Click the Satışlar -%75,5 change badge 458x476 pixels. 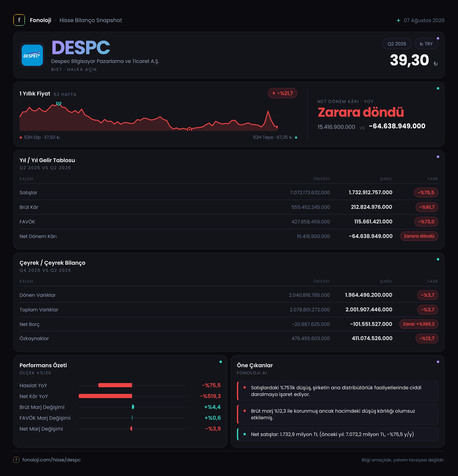pyautogui.click(x=426, y=193)
